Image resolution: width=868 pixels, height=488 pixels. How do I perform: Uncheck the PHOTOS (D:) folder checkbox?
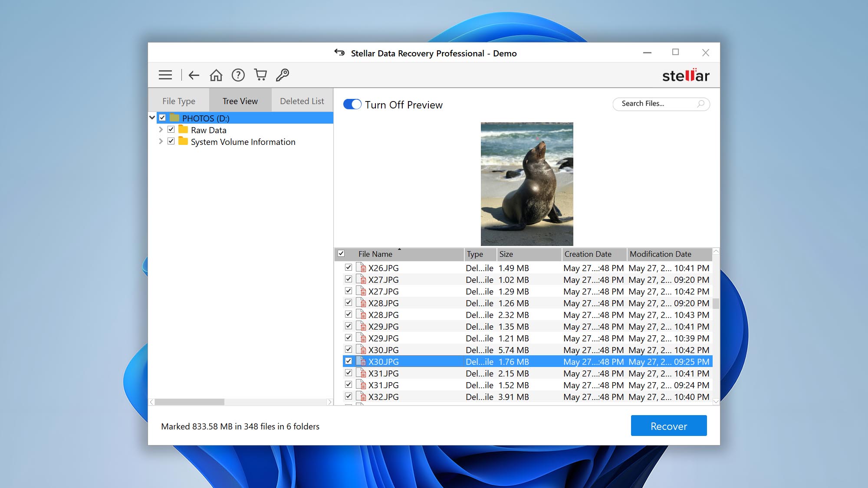(x=162, y=118)
